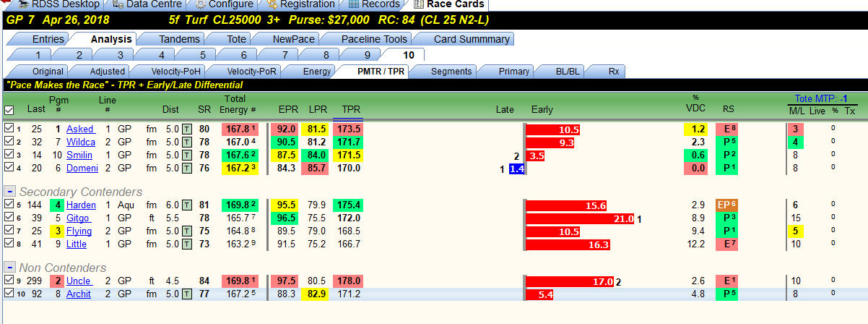Image resolution: width=868 pixels, height=324 pixels.
Task: Click the Data Centre tab icon
Action: (118, 4)
